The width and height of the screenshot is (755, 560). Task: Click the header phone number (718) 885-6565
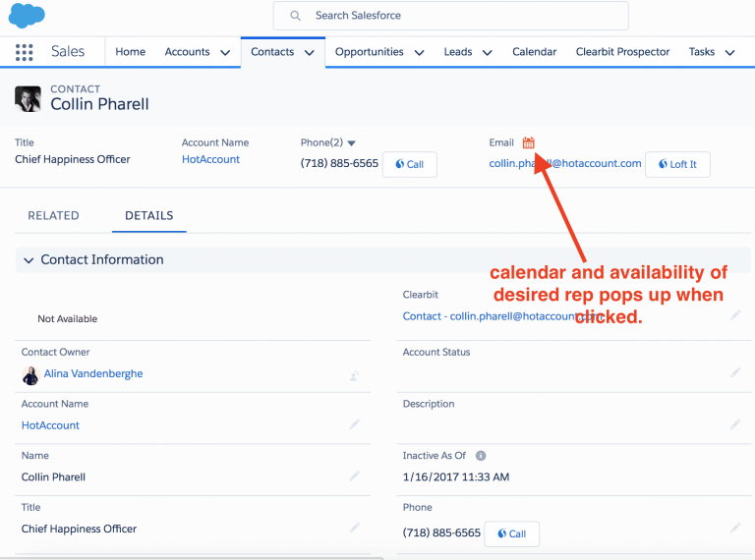pos(339,163)
